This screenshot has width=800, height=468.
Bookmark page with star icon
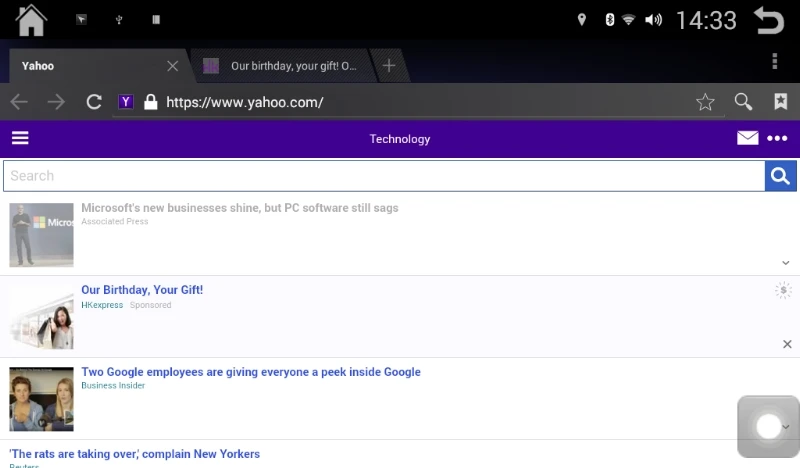tap(705, 102)
